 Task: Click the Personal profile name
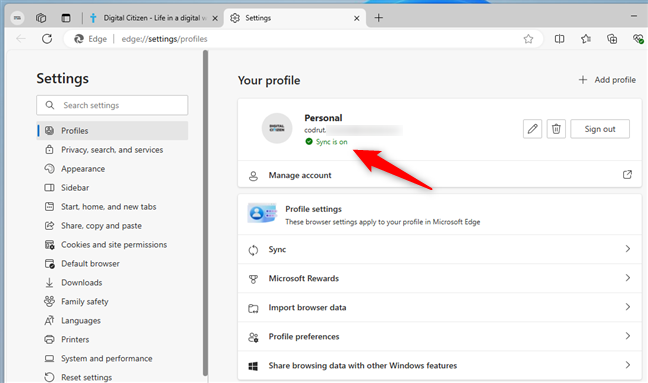(323, 118)
